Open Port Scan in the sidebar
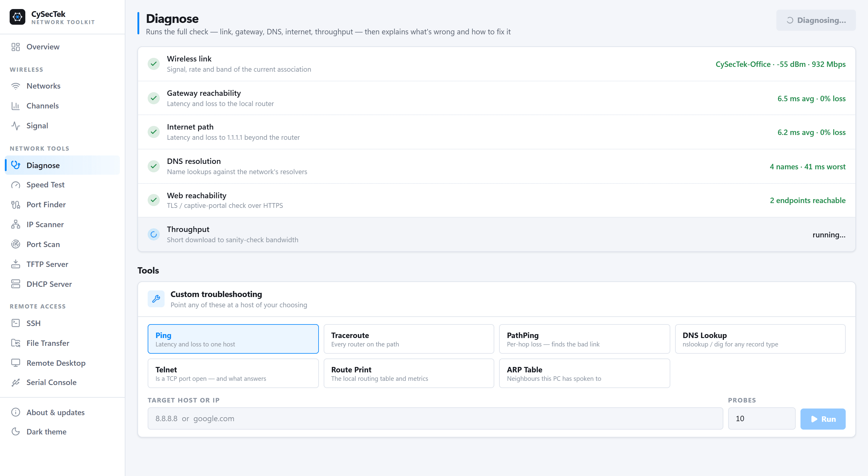The image size is (868, 476). coord(62,244)
